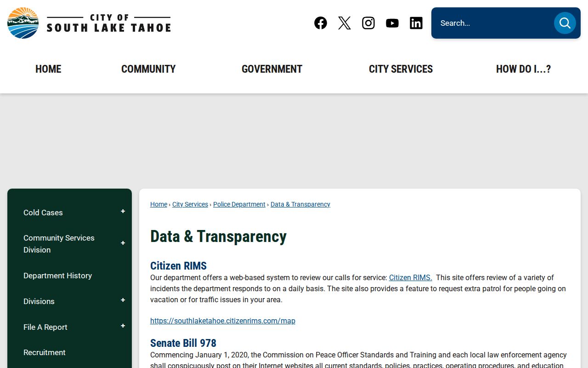Viewport: 588px width, 368px height.
Task: Click City Services breadcrumb link
Action: point(190,204)
